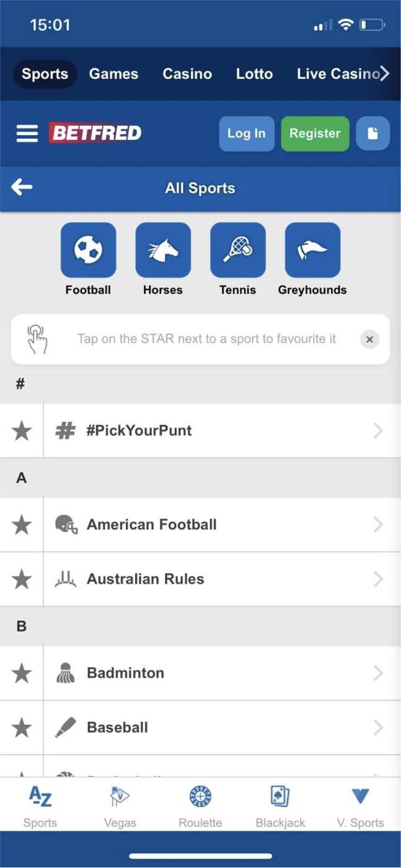The width and height of the screenshot is (401, 868).
Task: Toggle the favourite star for Badminton
Action: point(22,673)
